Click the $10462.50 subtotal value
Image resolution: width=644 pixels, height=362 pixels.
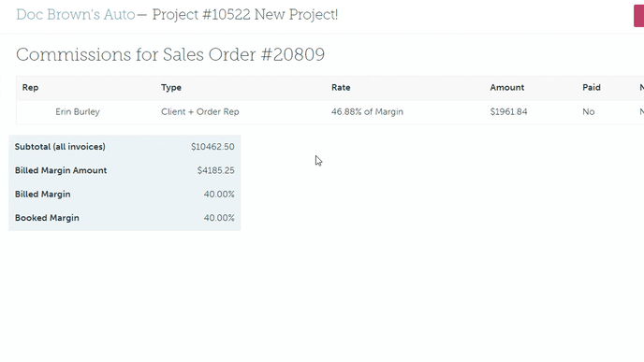pyautogui.click(x=212, y=147)
